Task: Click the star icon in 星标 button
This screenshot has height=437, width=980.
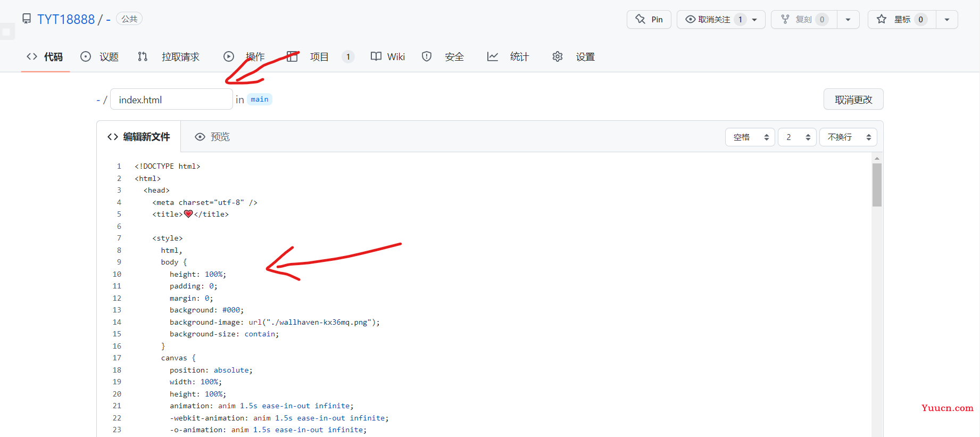Action: [x=882, y=19]
